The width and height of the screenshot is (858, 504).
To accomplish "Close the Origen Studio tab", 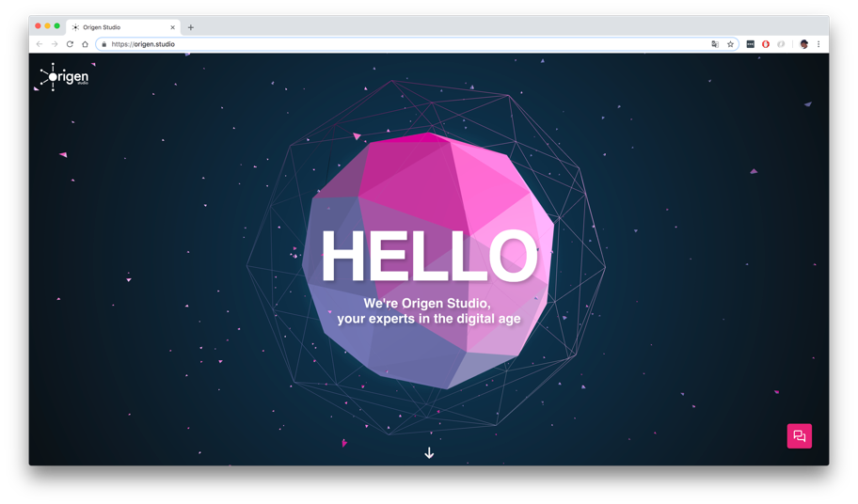I will pyautogui.click(x=172, y=27).
